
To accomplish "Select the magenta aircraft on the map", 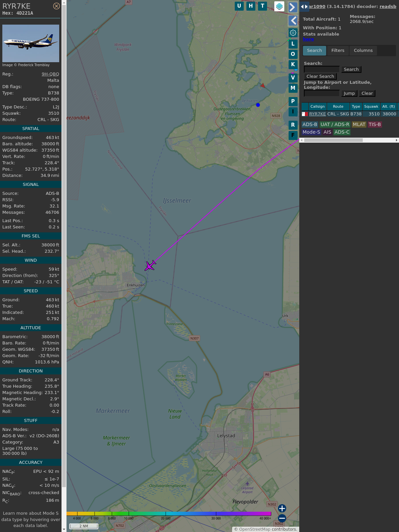I will pyautogui.click(x=150, y=266).
